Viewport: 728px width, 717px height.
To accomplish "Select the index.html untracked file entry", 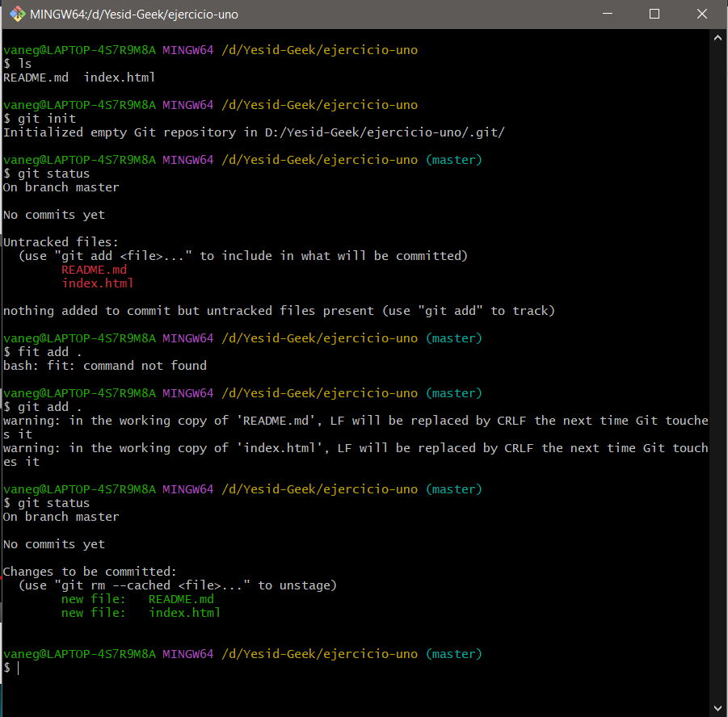I will pos(97,283).
